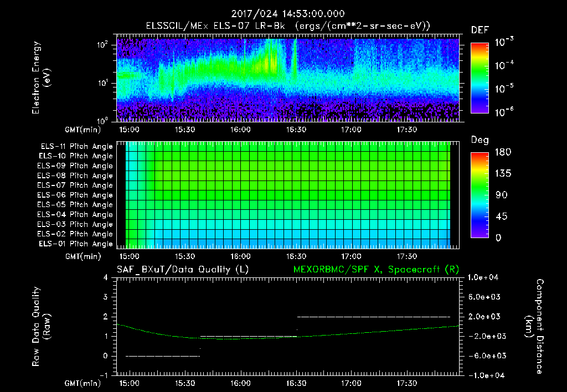The width and height of the screenshot is (567, 392).
Task: Click 16:00 label under the pitch angle panel
Action: tap(240, 256)
